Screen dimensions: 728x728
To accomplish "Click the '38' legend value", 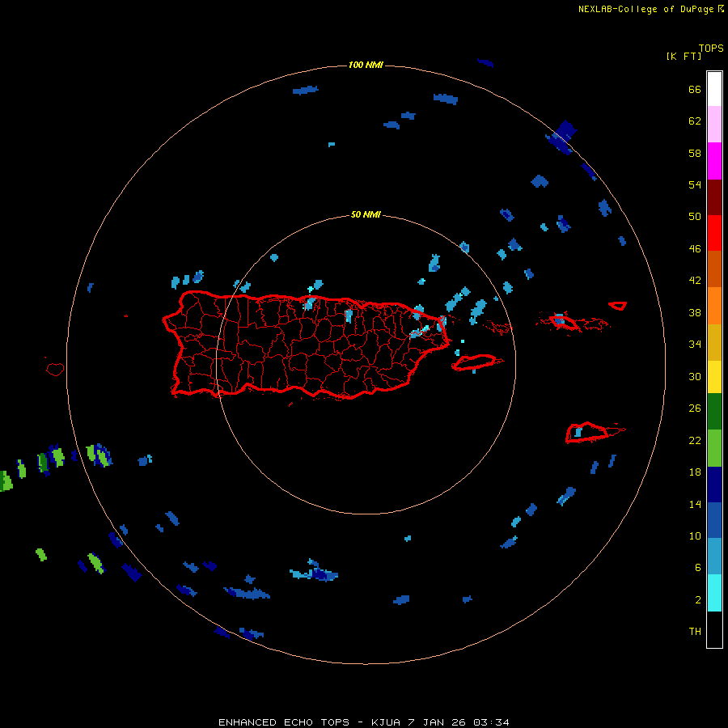I will (x=695, y=312).
